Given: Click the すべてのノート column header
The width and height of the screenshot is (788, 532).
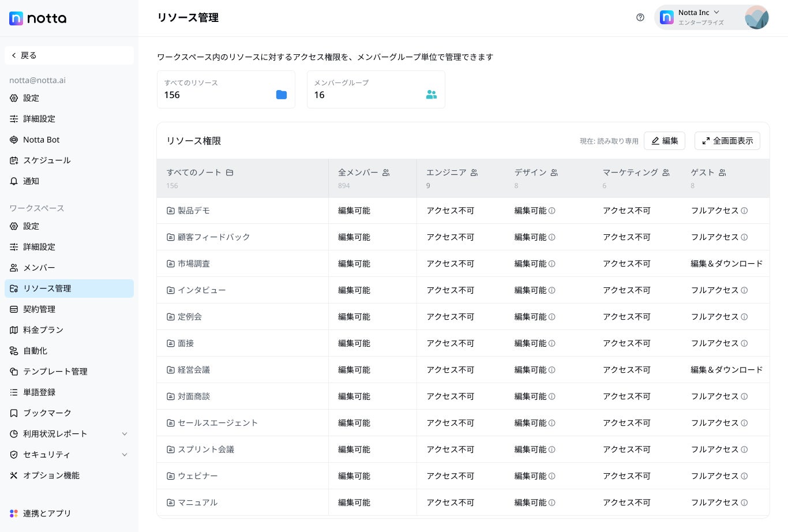Looking at the screenshot, I should tap(243, 178).
